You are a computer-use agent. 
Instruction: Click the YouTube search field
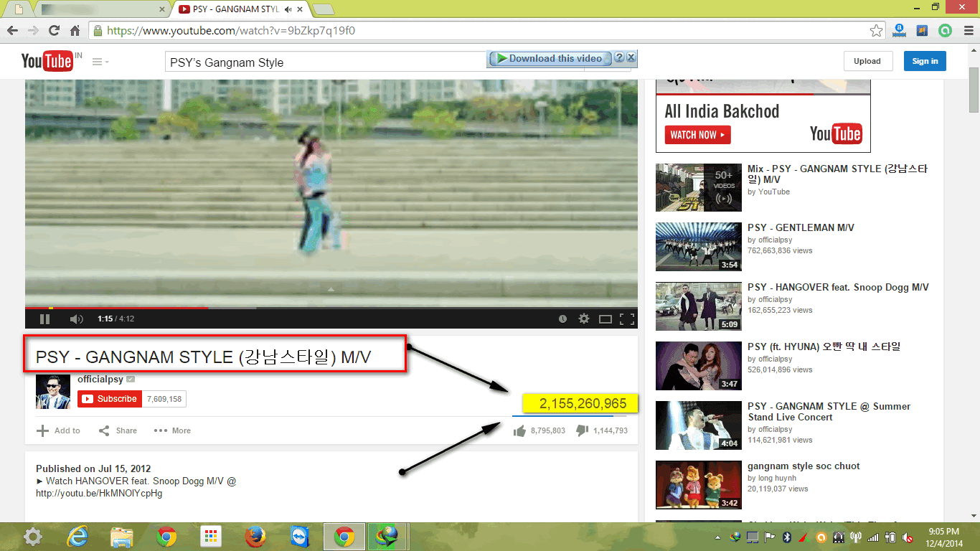click(326, 62)
